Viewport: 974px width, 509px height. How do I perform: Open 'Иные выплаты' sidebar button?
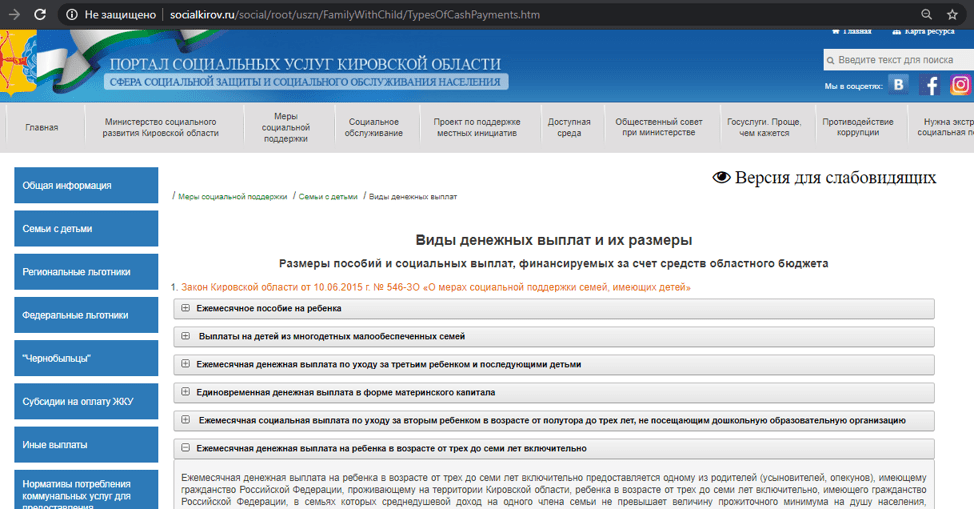86,444
